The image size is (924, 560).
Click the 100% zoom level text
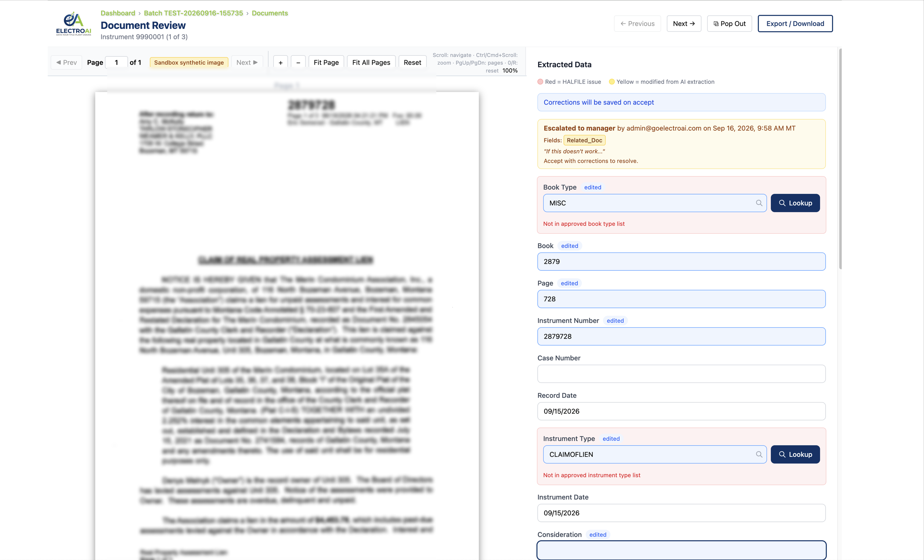[x=510, y=70]
